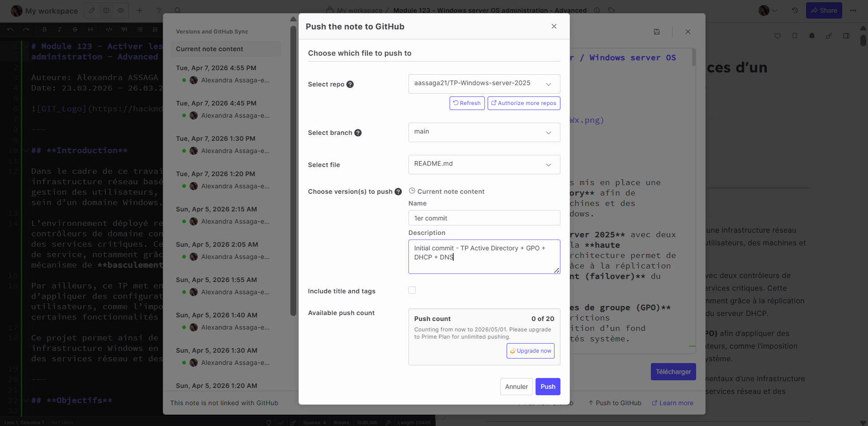Collapse the Introduction heading fold arrow
The width and height of the screenshot is (868, 426).
[26, 150]
